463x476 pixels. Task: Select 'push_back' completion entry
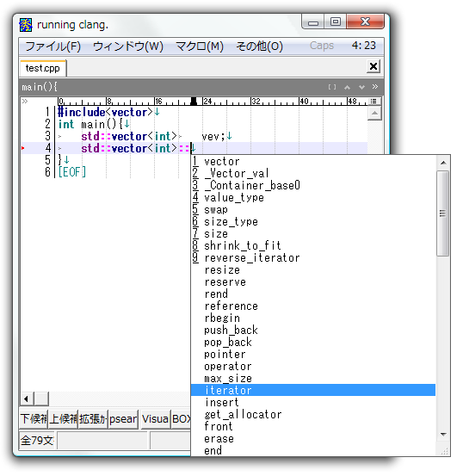click(313, 330)
